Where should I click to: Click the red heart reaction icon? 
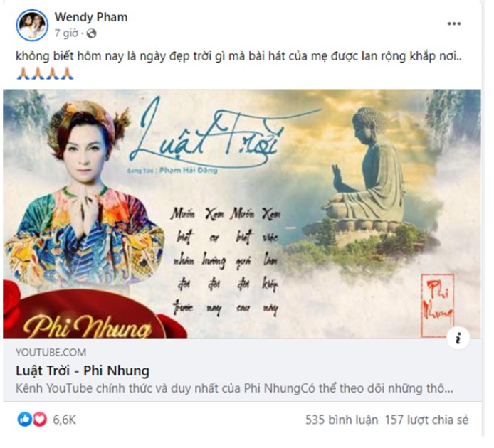click(x=40, y=420)
